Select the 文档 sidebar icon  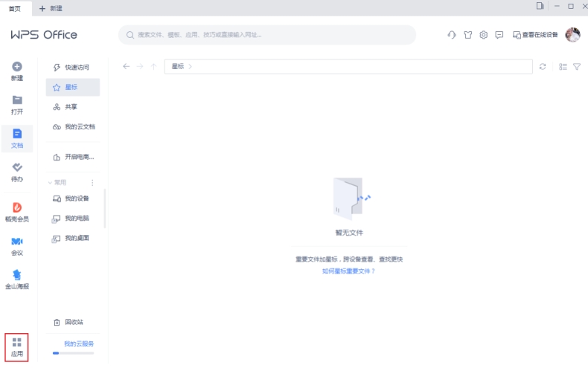click(x=17, y=134)
